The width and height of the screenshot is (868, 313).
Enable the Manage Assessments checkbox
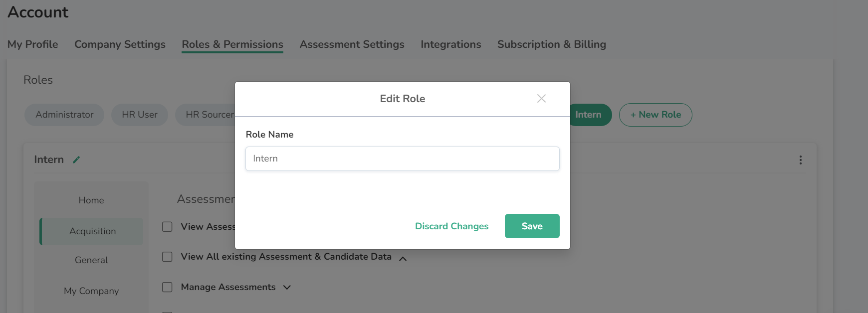(168, 287)
